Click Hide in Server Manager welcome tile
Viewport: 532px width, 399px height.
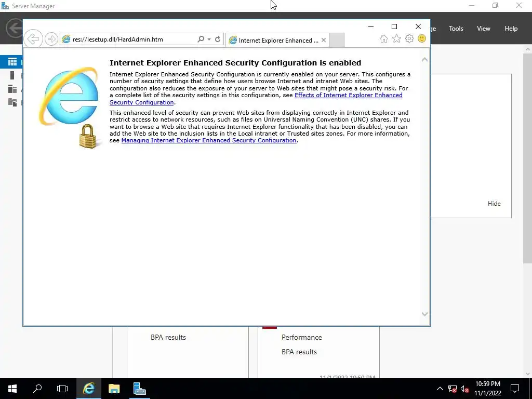(x=494, y=204)
